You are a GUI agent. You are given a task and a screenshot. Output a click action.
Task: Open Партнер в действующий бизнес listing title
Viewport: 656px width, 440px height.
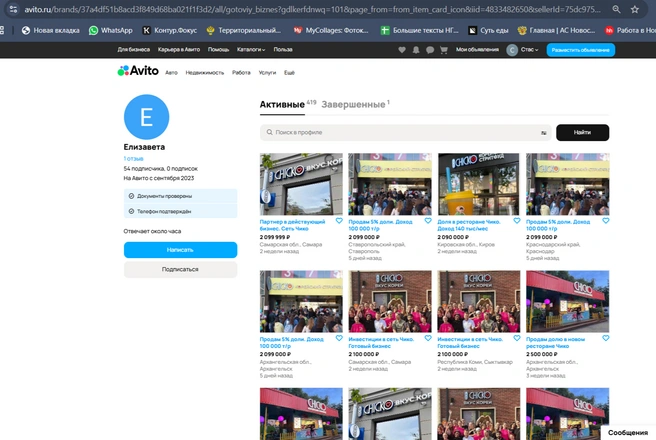coord(292,225)
